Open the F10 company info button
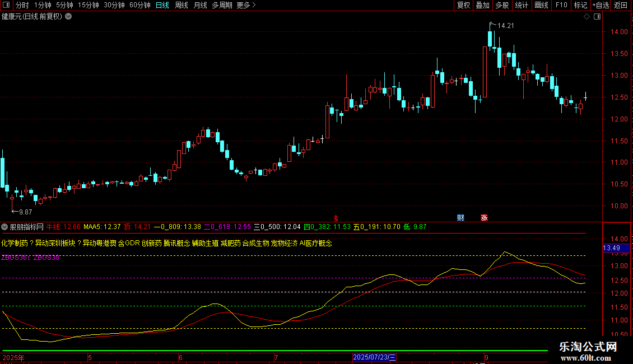This screenshot has width=633, height=364. click(561, 5)
